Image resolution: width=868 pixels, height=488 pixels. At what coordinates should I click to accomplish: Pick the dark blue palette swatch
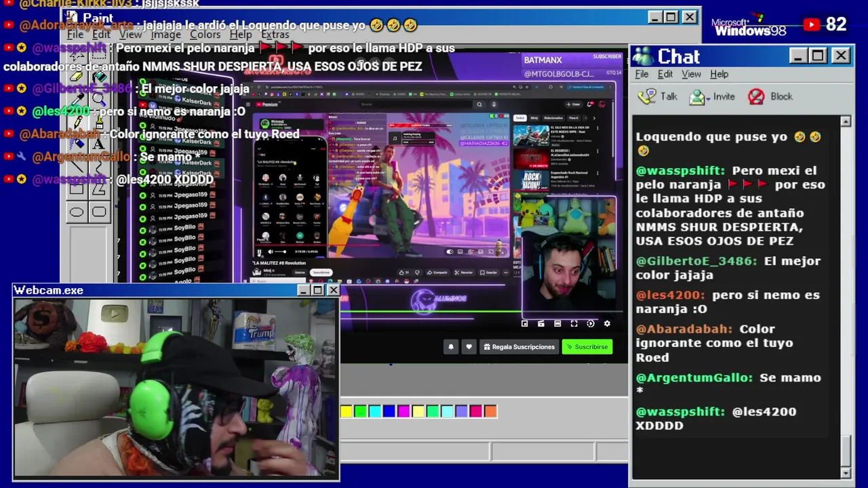(389, 411)
